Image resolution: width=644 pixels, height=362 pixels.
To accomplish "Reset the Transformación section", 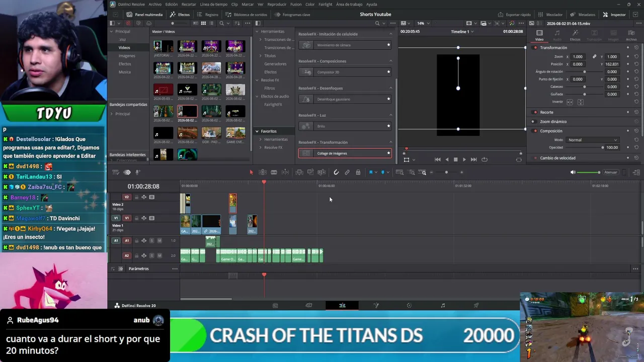I will (x=636, y=48).
